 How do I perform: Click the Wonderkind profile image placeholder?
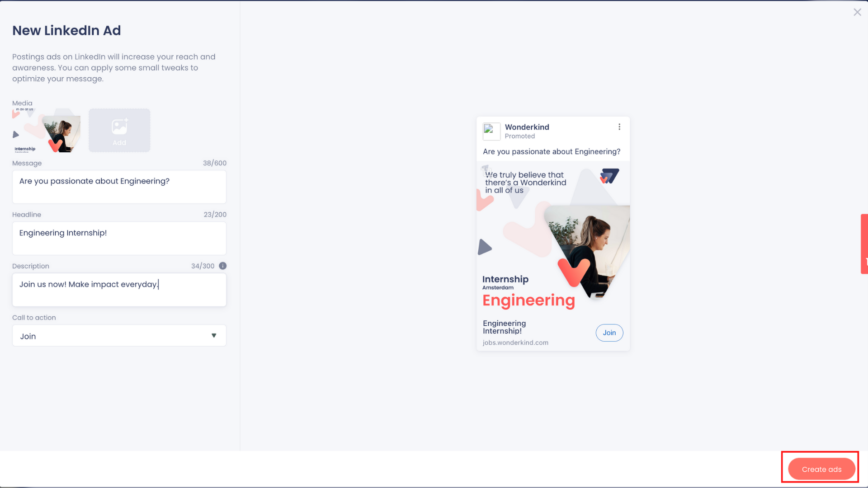[491, 131]
